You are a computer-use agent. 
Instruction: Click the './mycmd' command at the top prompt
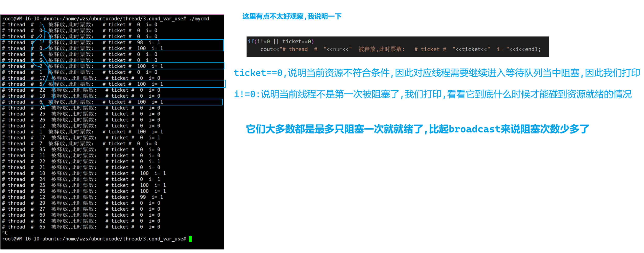(x=199, y=19)
